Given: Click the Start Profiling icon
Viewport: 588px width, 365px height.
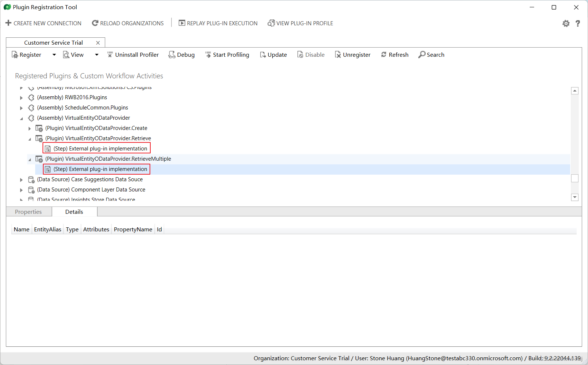Looking at the screenshot, I should 208,55.
